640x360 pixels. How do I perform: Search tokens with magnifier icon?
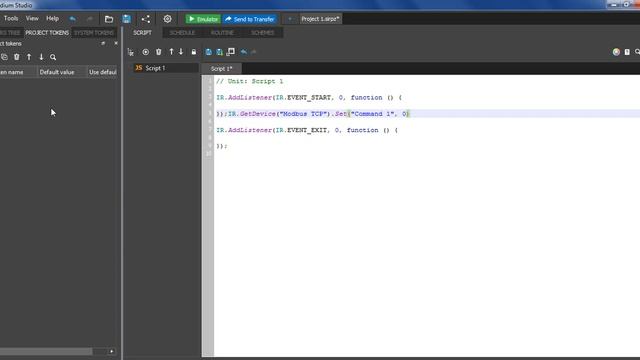coord(53,57)
